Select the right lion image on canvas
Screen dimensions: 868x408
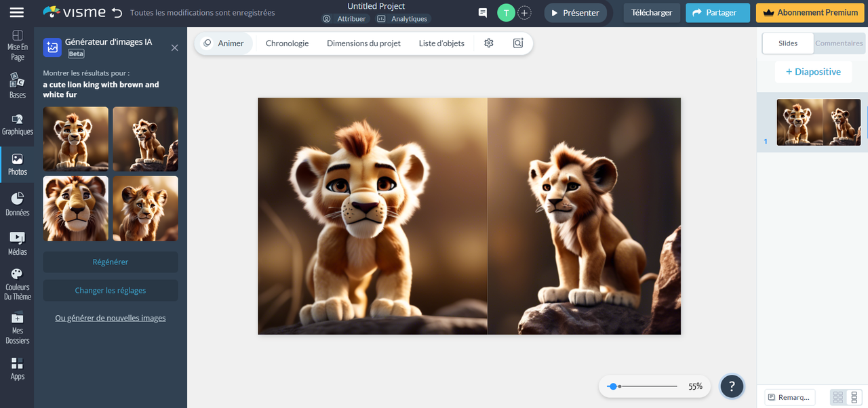click(x=584, y=216)
